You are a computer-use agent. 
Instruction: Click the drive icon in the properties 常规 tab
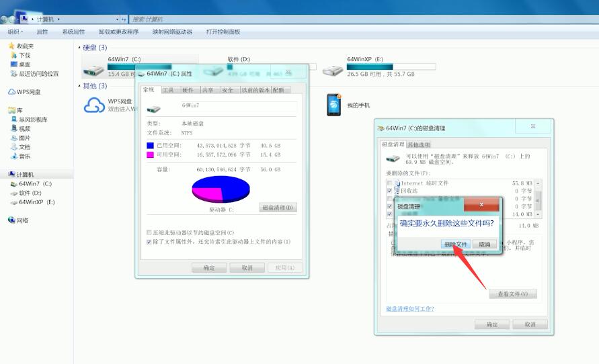pyautogui.click(x=153, y=109)
